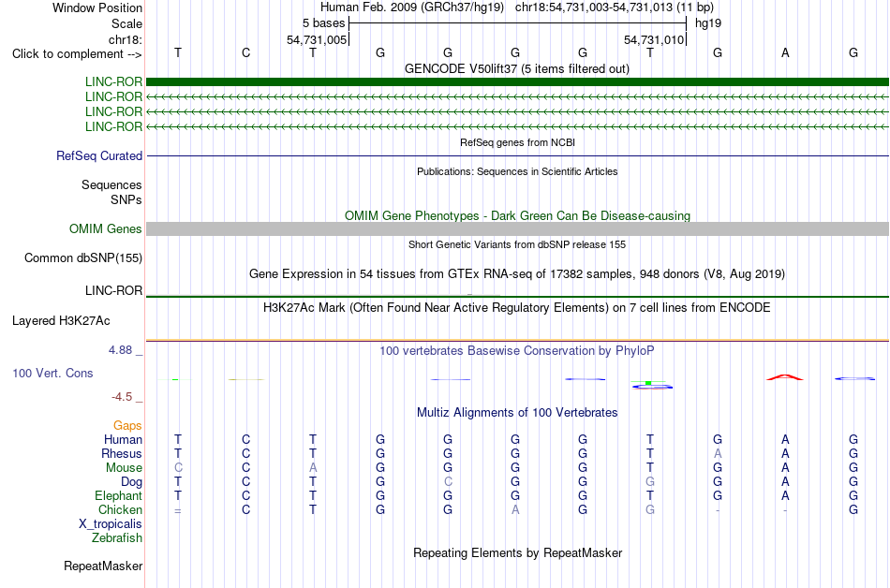Click the 4.88 conservation scale maximum
Image resolution: width=890 pixels, height=588 pixels.
[120, 350]
